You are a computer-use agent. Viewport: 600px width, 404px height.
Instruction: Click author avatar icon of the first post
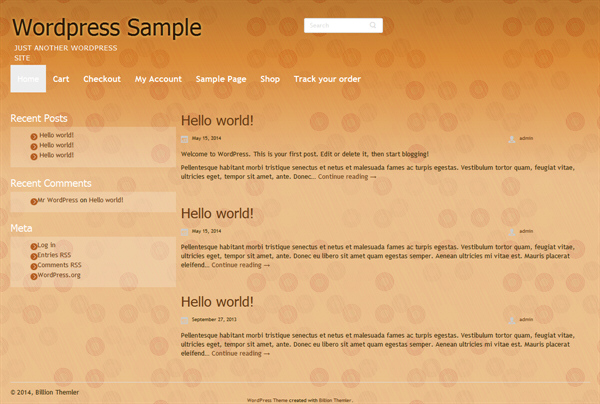(512, 139)
